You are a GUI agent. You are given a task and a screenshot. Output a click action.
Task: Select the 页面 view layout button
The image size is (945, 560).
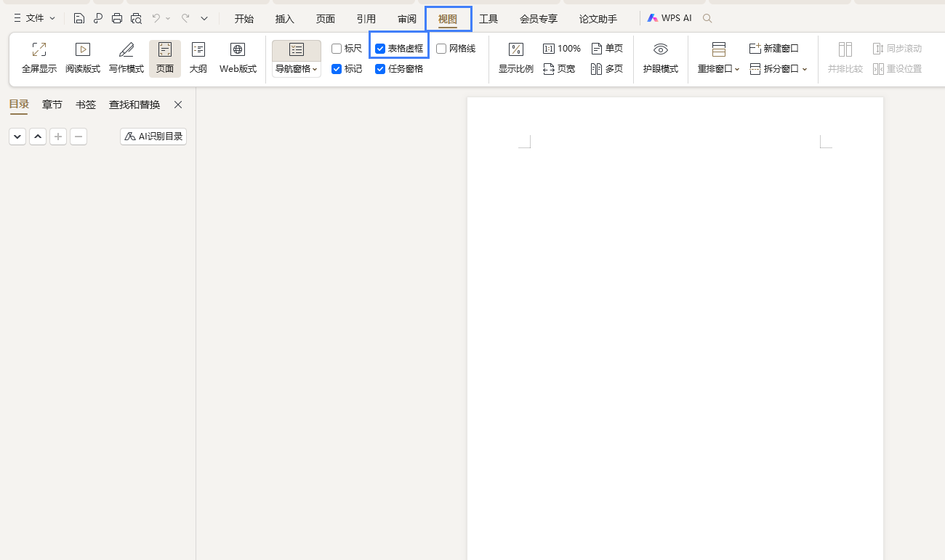pyautogui.click(x=165, y=58)
